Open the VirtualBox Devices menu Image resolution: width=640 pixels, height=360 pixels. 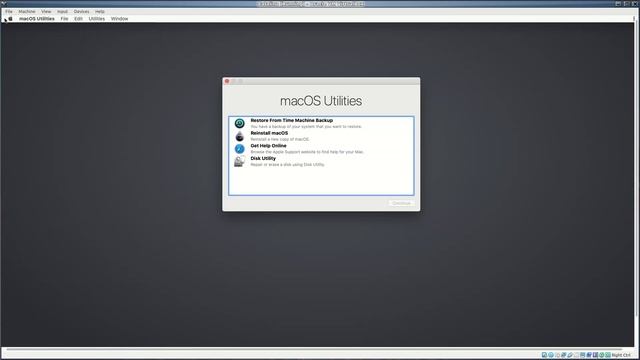(81, 11)
